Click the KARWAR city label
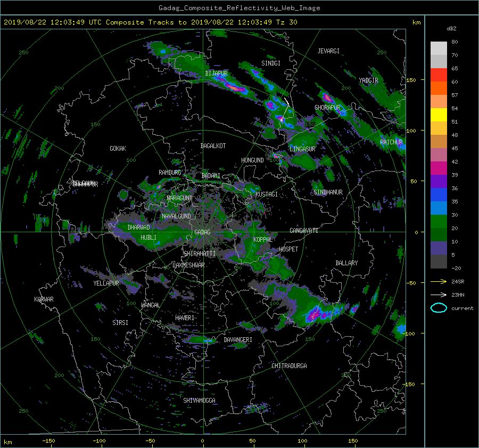This screenshot has height=448, width=479. click(x=44, y=299)
